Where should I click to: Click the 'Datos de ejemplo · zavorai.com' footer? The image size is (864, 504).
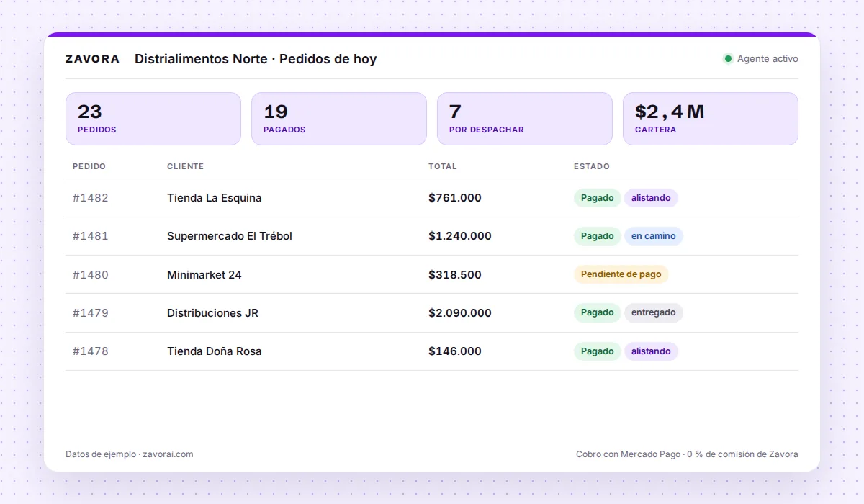click(x=130, y=454)
